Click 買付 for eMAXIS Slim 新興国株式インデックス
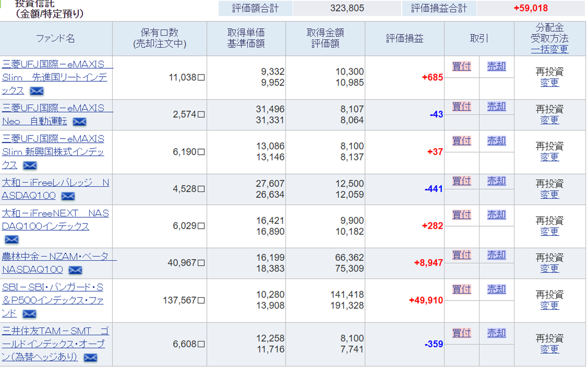Image resolution: width=588 pixels, height=369 pixels. tap(461, 141)
